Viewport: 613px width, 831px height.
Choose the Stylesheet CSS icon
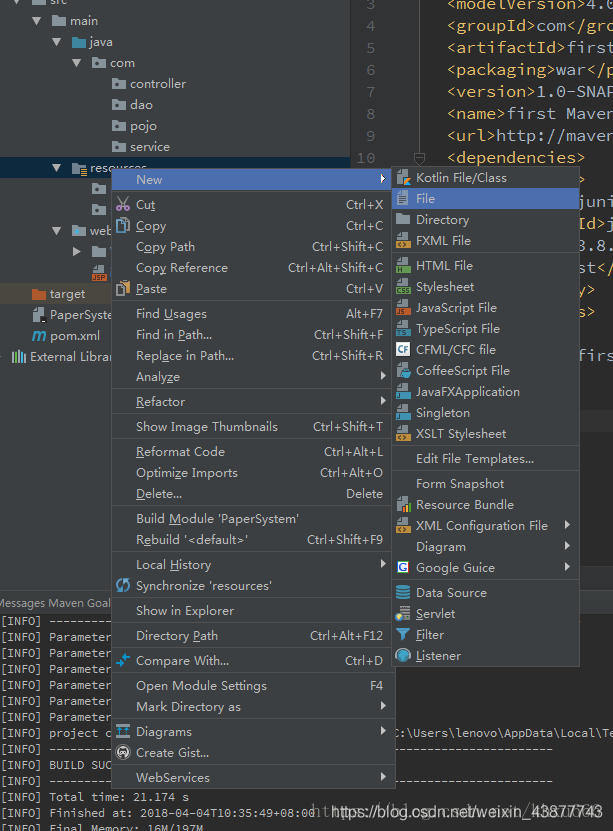(403, 287)
